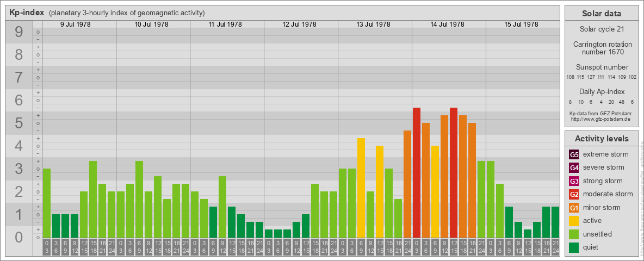The image size is (644, 261).
Task: Click the 0-3 hour label under 9 Jul
Action: coord(47,247)
